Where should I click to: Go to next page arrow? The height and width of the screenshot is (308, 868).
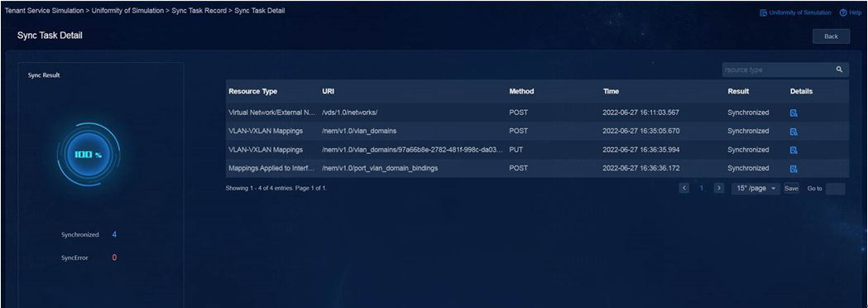click(719, 188)
